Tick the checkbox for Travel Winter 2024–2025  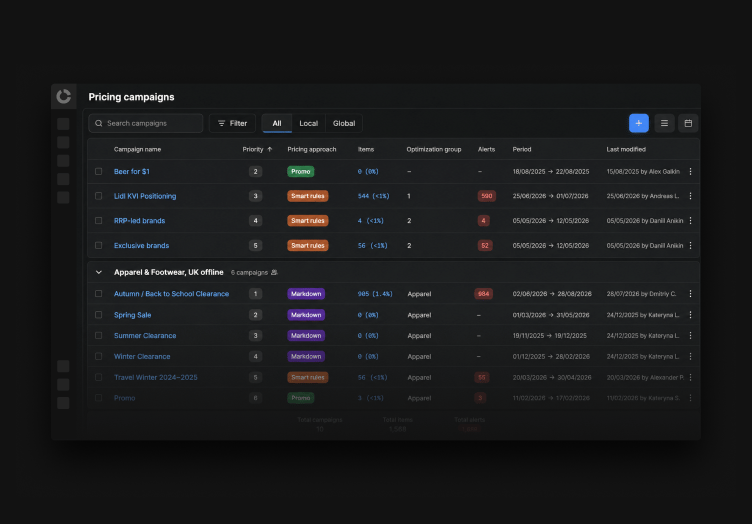point(98,377)
